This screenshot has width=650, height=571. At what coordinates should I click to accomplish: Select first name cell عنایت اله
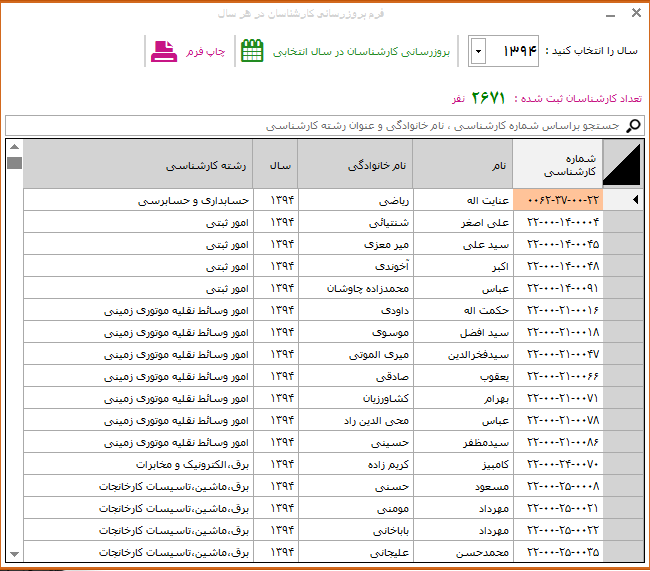point(463,200)
